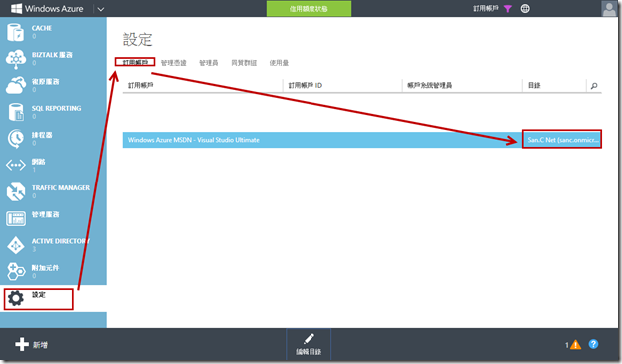Image resolution: width=622 pixels, height=364 pixels.
Task: Open ACTIVE DIRECTORY in the sidebar
Action: pos(53,245)
